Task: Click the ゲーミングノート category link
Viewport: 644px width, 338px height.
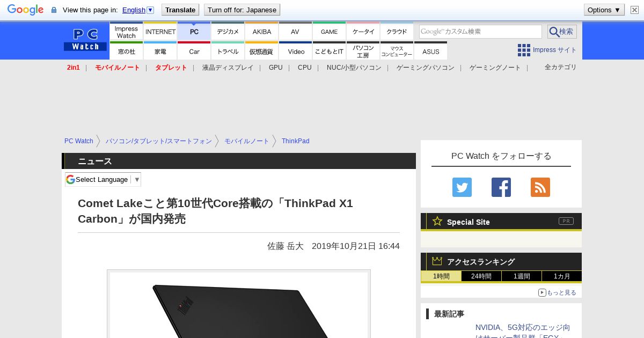Action: 495,68
